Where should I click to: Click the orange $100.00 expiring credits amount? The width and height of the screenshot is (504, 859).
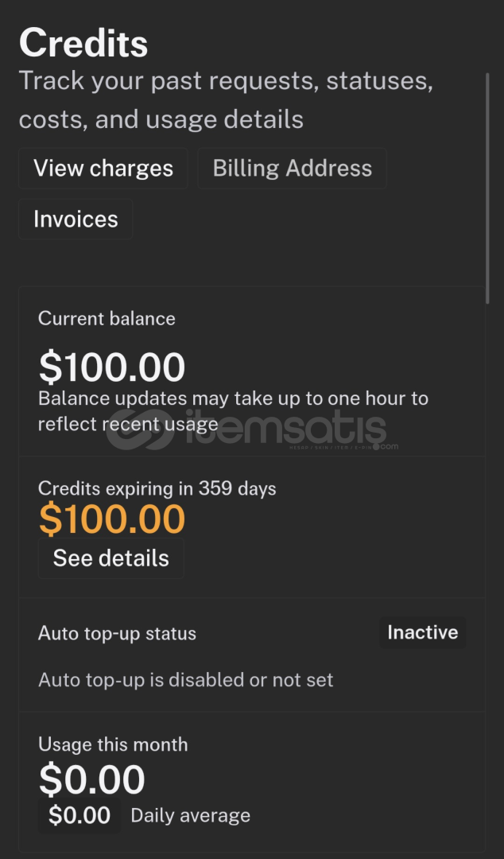click(112, 519)
